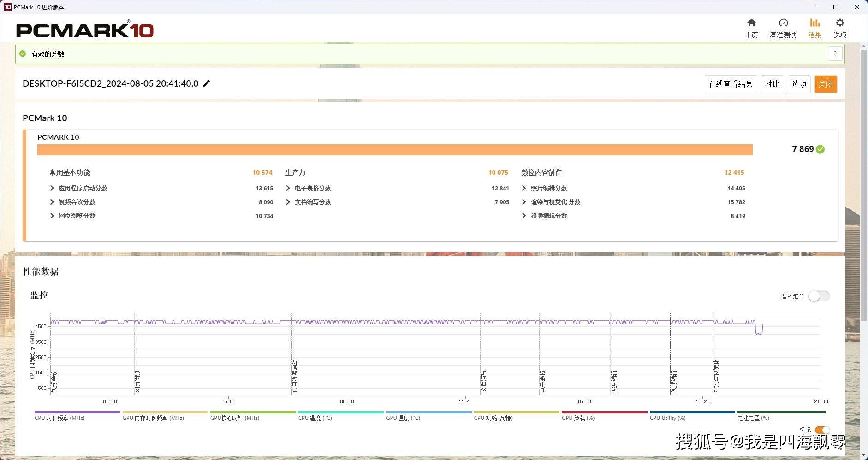Click the 生产力 group heading
This screenshot has height=460, width=868.
295,172
